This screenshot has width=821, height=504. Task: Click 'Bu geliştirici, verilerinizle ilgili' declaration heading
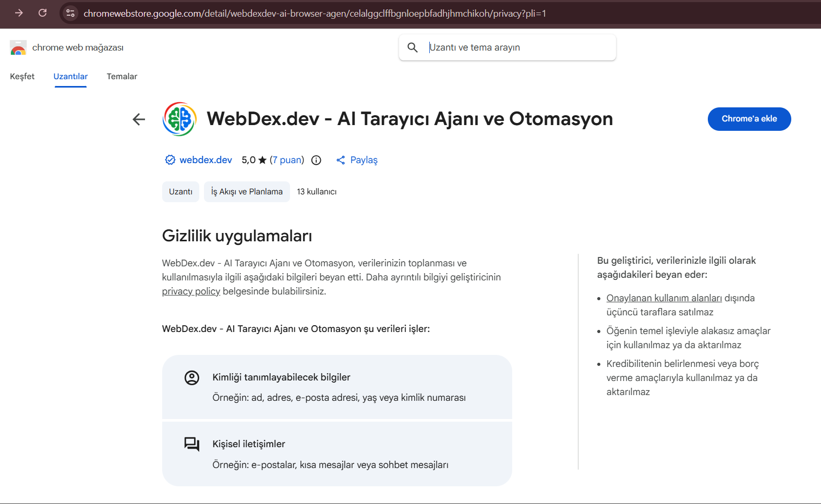pyautogui.click(x=677, y=267)
